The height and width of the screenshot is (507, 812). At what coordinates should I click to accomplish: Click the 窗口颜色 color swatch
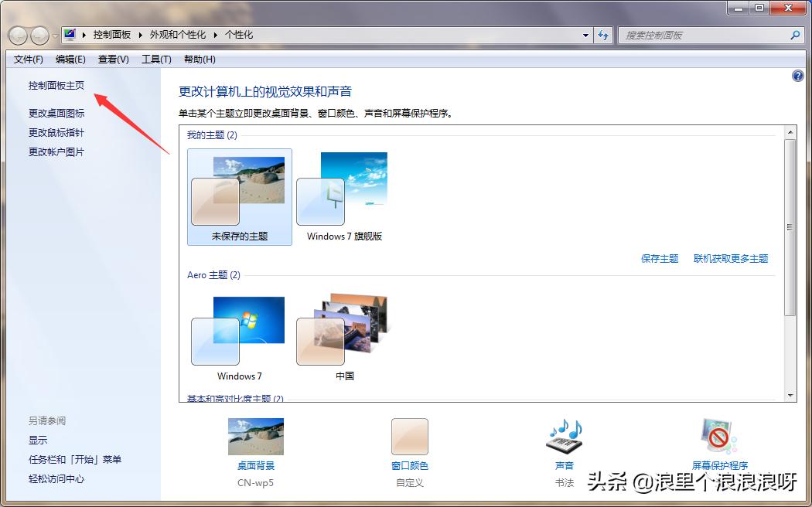(409, 437)
